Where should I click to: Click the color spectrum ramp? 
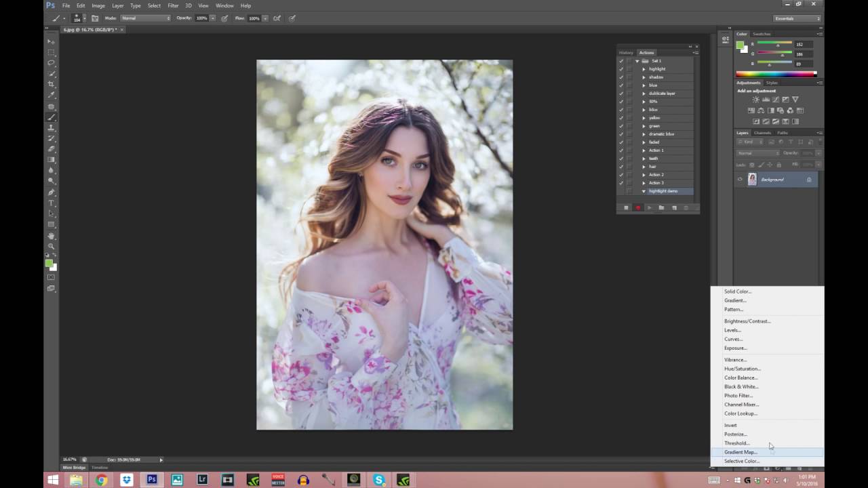[776, 74]
